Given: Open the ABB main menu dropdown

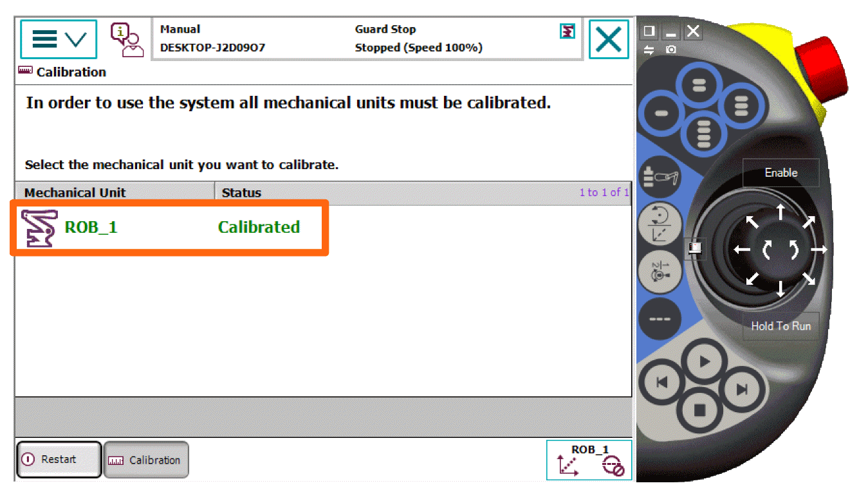Looking at the screenshot, I should pos(59,39).
